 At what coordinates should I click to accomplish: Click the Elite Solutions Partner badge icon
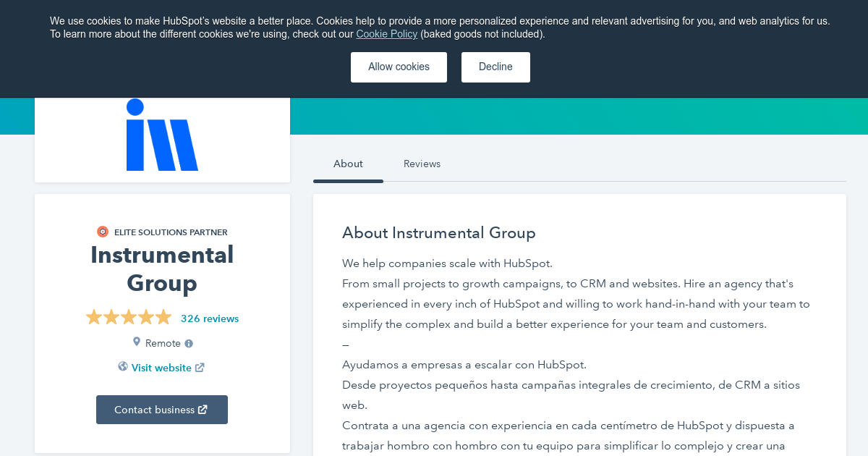[102, 232]
